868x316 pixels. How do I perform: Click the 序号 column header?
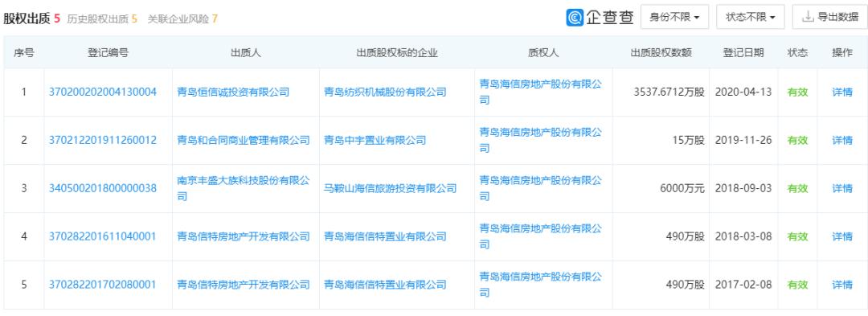24,53
